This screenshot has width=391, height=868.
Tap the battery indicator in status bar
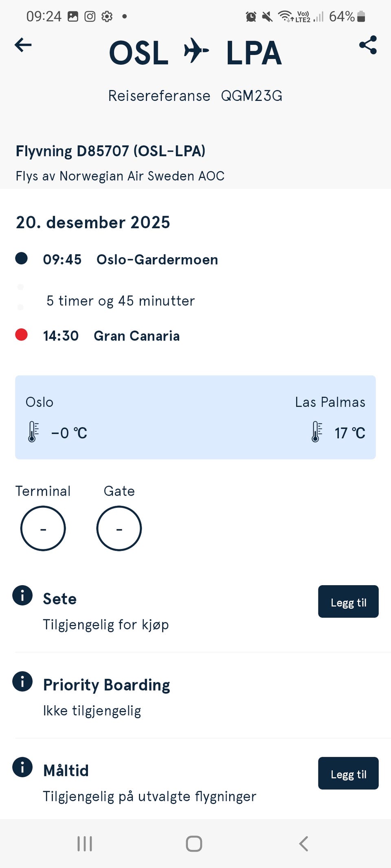coord(361,16)
